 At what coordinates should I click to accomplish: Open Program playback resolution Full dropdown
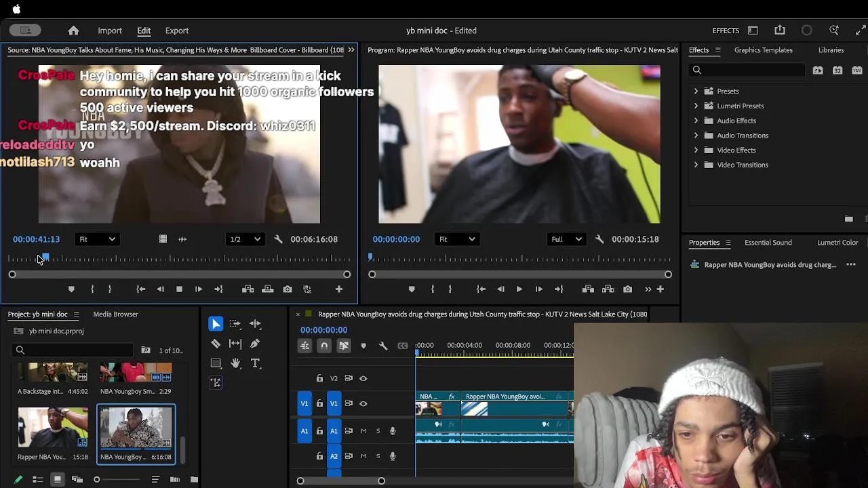tap(567, 239)
